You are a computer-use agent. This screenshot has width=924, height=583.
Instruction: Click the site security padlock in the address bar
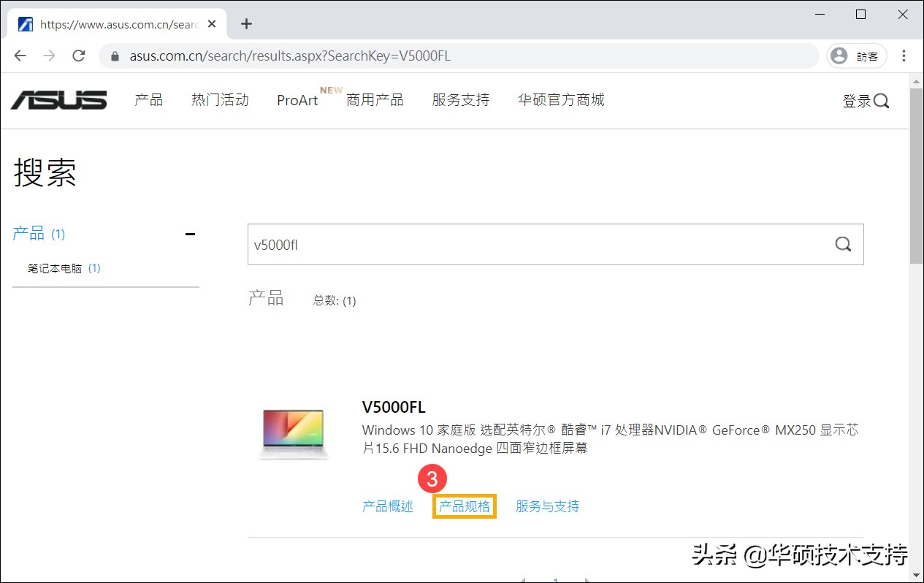point(115,56)
